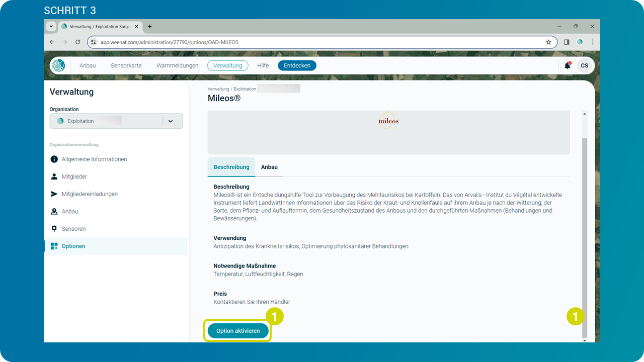Minimize the browser window
This screenshot has width=644, height=362.
click(559, 26)
